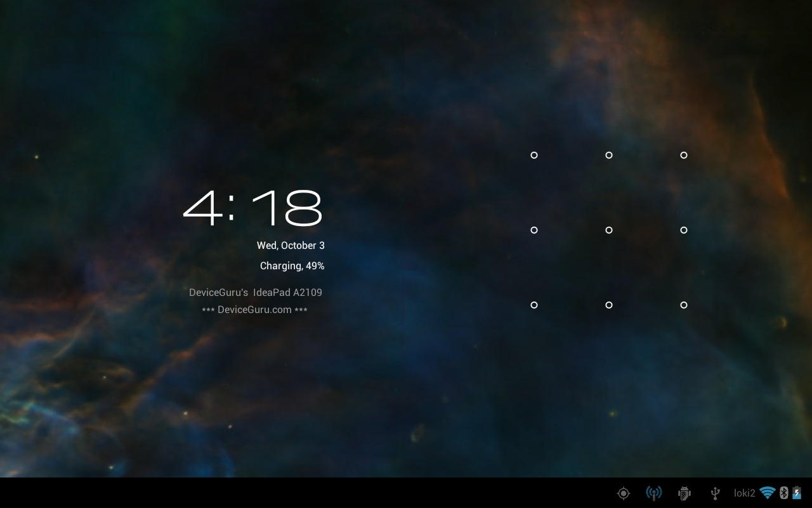Image resolution: width=812 pixels, height=508 pixels.
Task: Tap the top-right pattern dot
Action: pyautogui.click(x=684, y=155)
